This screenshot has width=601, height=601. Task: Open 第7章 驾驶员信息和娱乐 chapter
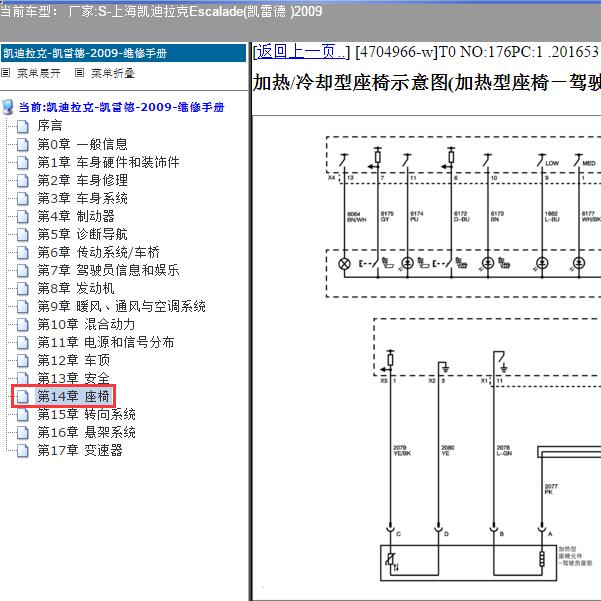(108, 271)
